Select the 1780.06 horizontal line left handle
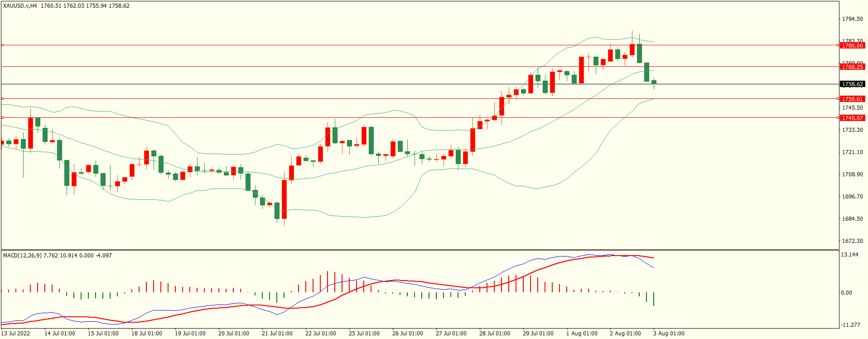 pyautogui.click(x=2, y=45)
